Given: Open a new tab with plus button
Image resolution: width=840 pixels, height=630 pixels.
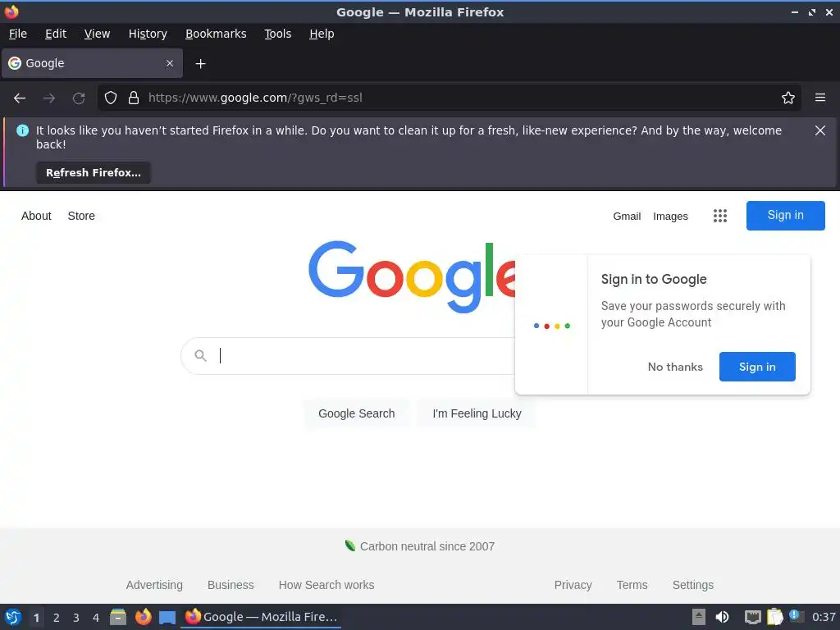Looking at the screenshot, I should click(200, 64).
